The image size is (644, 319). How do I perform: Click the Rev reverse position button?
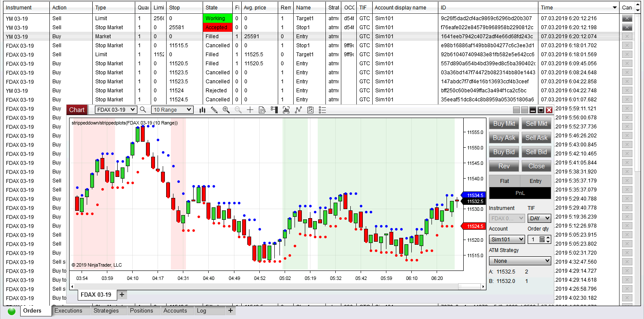504,166
